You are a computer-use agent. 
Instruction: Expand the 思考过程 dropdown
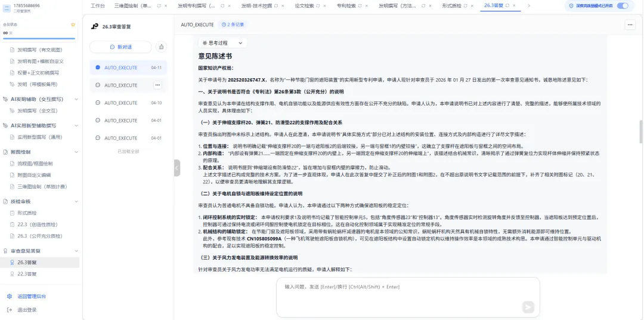222,42
